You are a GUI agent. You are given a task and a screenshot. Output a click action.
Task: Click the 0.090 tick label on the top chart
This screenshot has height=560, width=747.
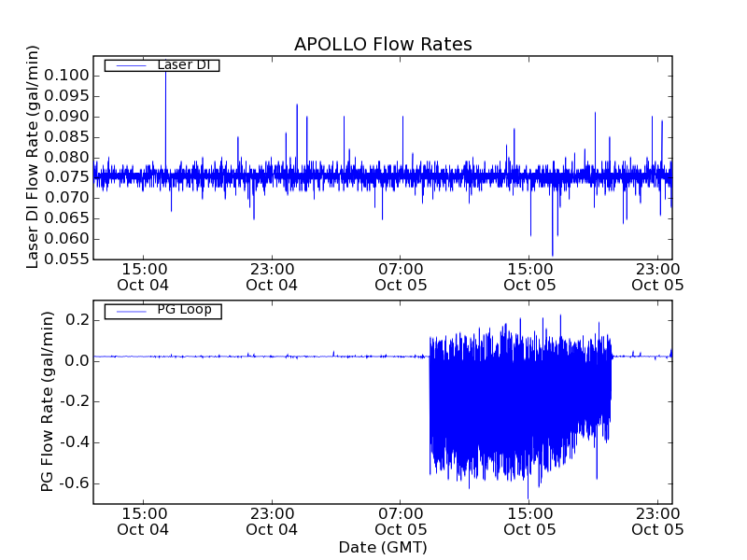tap(66, 116)
